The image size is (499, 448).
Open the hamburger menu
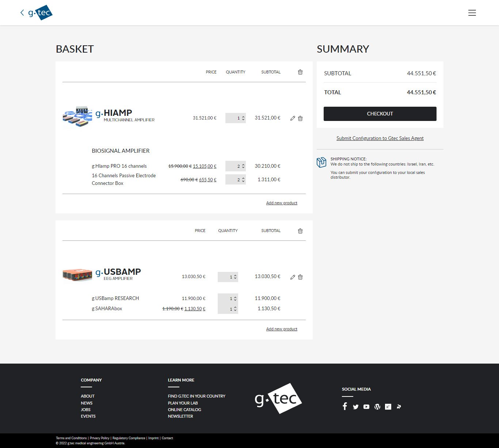472,13
